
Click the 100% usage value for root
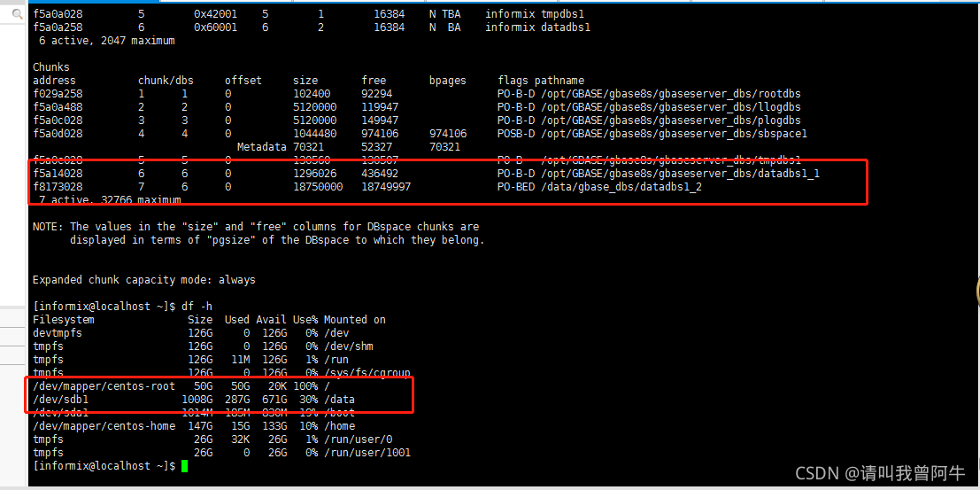point(305,386)
